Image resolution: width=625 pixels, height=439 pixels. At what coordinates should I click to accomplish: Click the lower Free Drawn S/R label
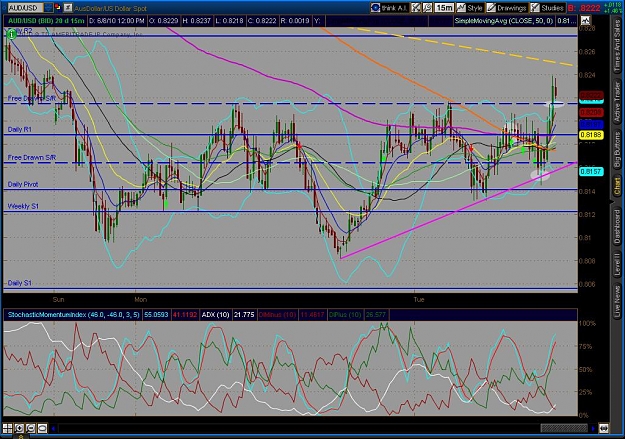point(31,157)
